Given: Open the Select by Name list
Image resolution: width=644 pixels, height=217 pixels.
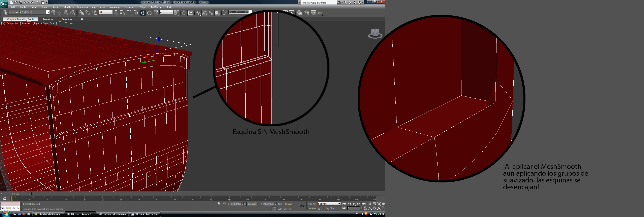Looking at the screenshot, I should pyautogui.click(x=123, y=13).
